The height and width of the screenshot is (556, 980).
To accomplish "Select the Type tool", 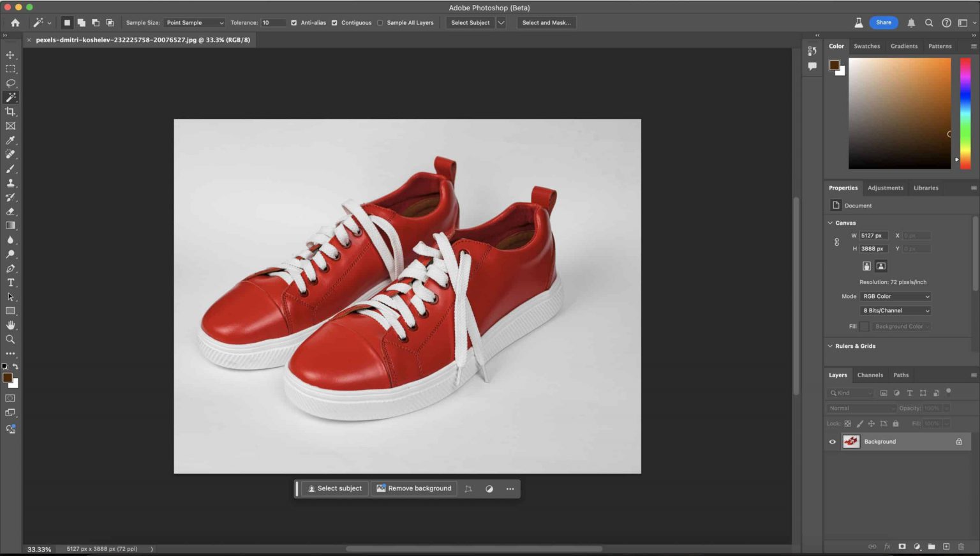I will click(x=10, y=282).
